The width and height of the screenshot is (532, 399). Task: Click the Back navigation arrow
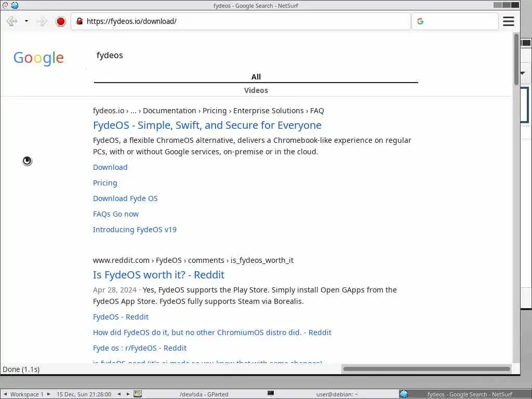tap(12, 21)
